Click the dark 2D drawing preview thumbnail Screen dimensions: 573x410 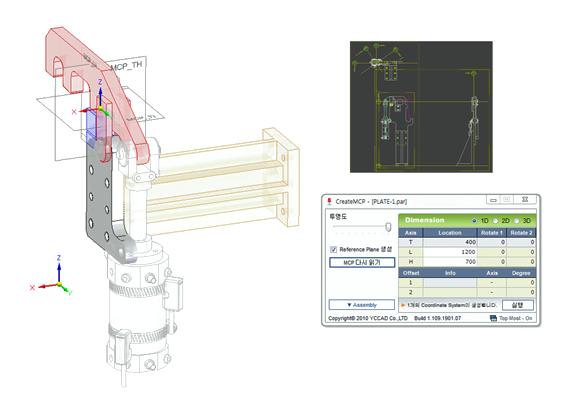(x=421, y=107)
